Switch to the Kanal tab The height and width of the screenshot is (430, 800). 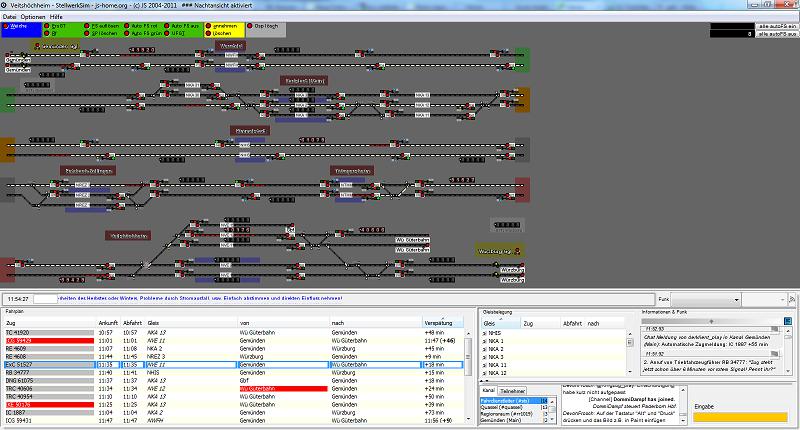489,390
